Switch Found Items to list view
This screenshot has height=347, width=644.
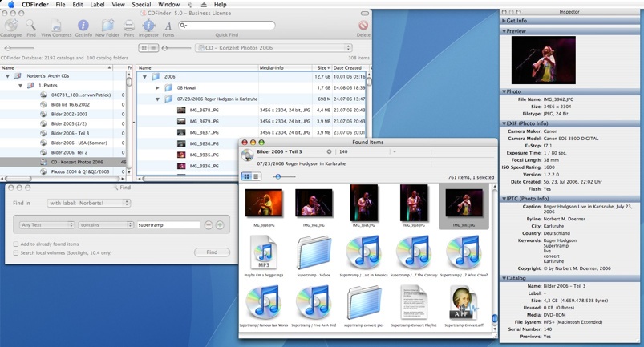tap(256, 176)
